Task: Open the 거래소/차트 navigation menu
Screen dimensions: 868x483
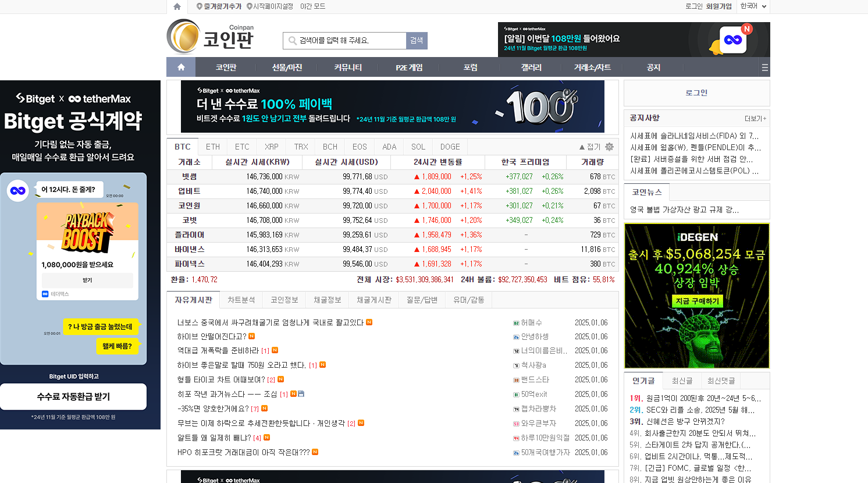Action: 592,68
